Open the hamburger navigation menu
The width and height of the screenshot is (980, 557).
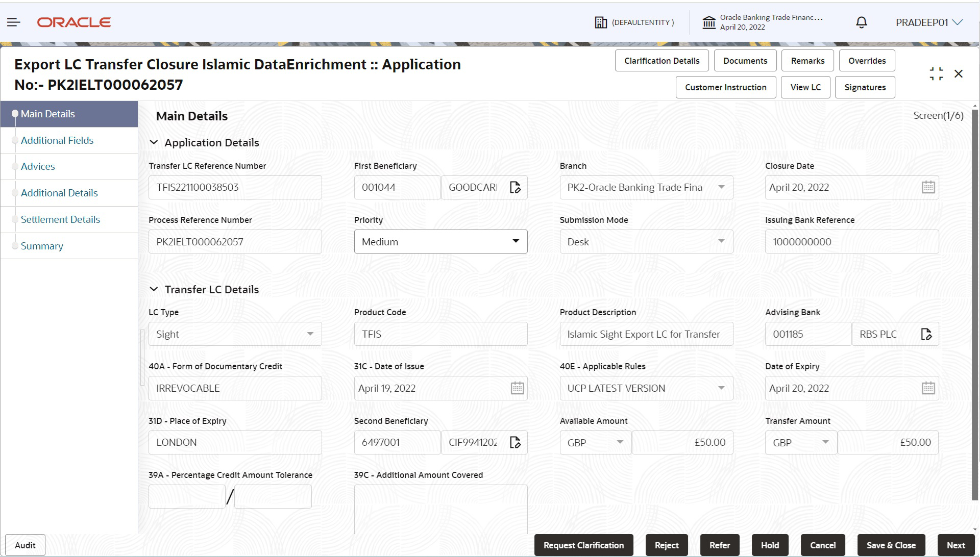tap(14, 22)
